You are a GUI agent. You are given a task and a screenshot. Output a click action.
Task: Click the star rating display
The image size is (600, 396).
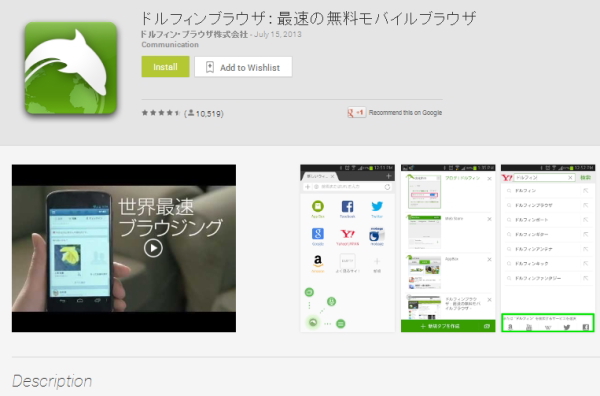pyautogui.click(x=160, y=113)
